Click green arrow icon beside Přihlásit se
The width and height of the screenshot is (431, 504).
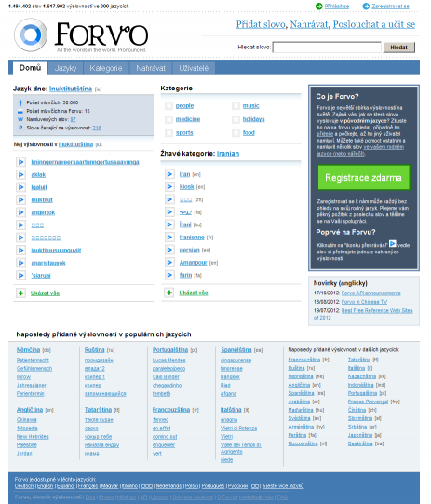318,7
